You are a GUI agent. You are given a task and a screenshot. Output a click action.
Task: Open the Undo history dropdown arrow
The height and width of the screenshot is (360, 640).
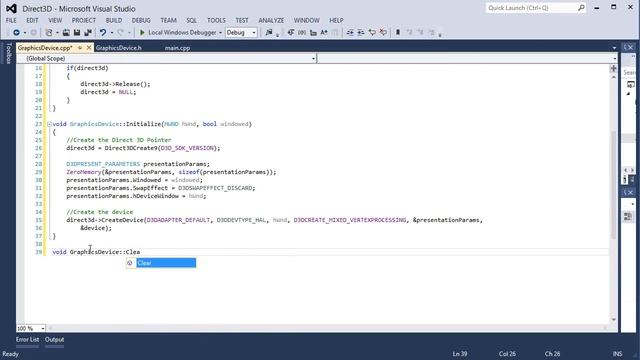point(111,33)
